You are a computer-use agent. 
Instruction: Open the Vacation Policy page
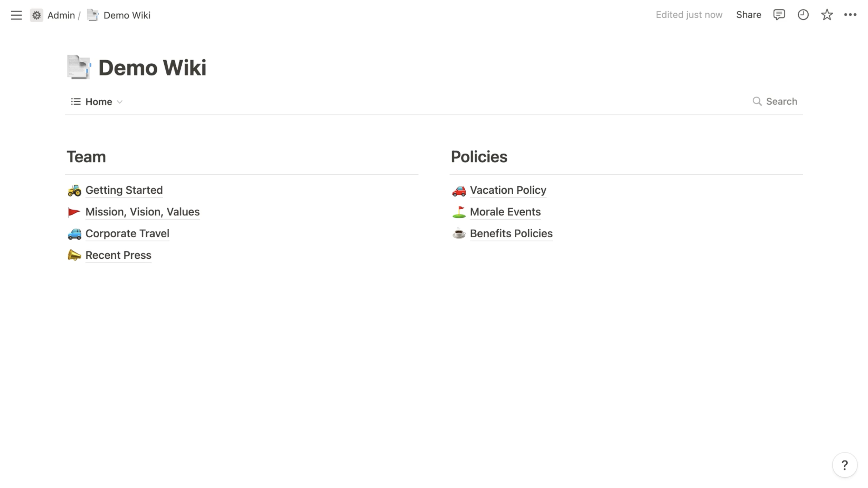(x=508, y=190)
